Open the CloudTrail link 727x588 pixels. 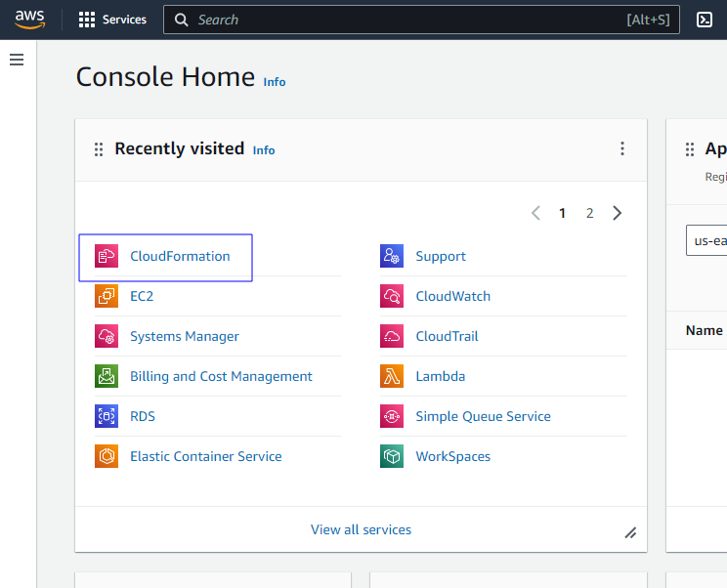(447, 336)
